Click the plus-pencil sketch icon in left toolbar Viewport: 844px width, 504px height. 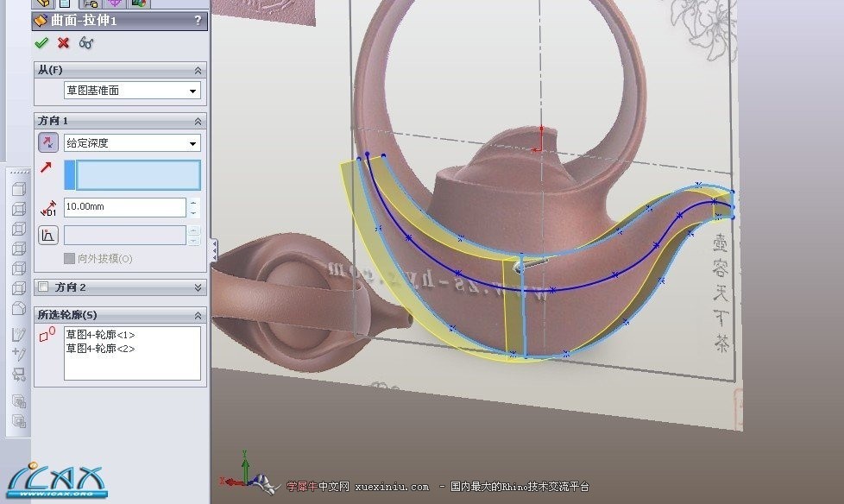pos(19,354)
